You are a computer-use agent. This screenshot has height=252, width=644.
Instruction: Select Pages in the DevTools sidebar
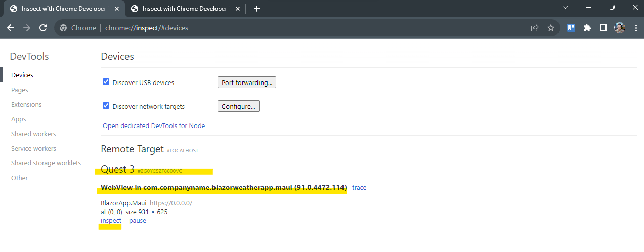coord(20,90)
